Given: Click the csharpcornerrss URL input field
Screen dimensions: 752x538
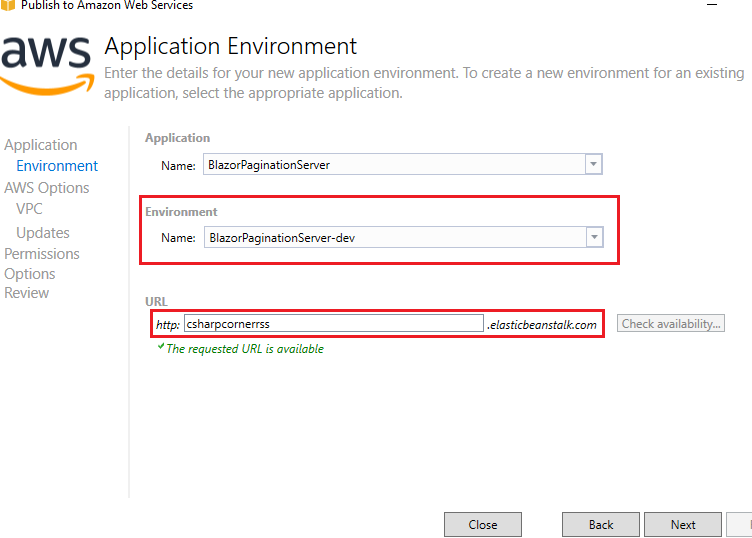Looking at the screenshot, I should click(x=334, y=324).
